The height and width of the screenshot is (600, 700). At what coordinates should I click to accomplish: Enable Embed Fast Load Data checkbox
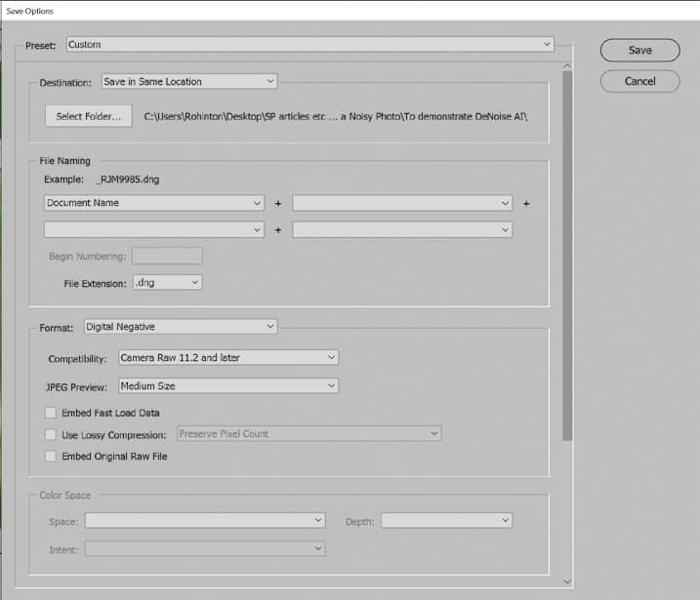pos(51,413)
